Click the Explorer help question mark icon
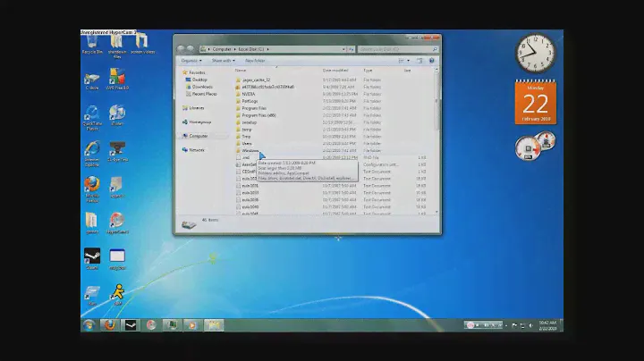Viewport: 644px width, 361px height. tap(433, 60)
